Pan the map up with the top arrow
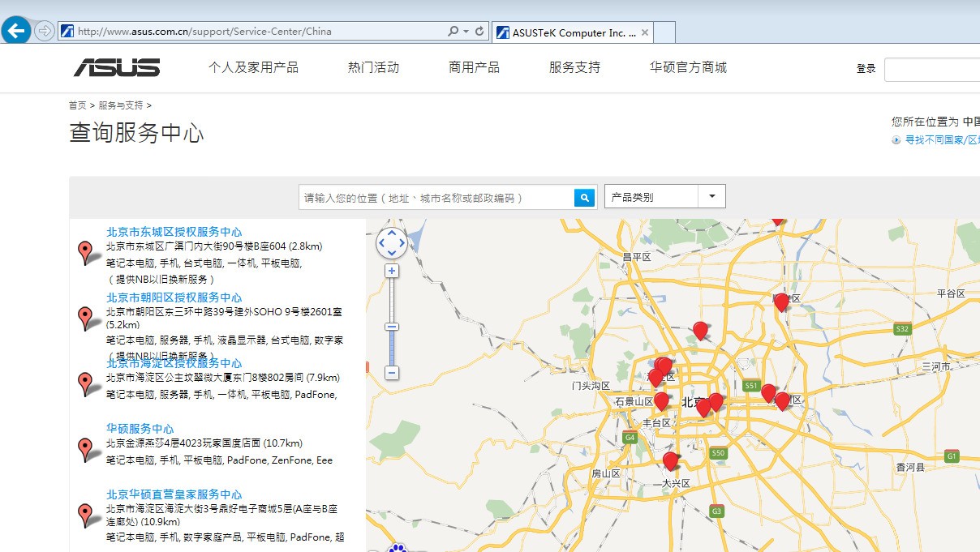This screenshot has height=552, width=980. [392, 233]
